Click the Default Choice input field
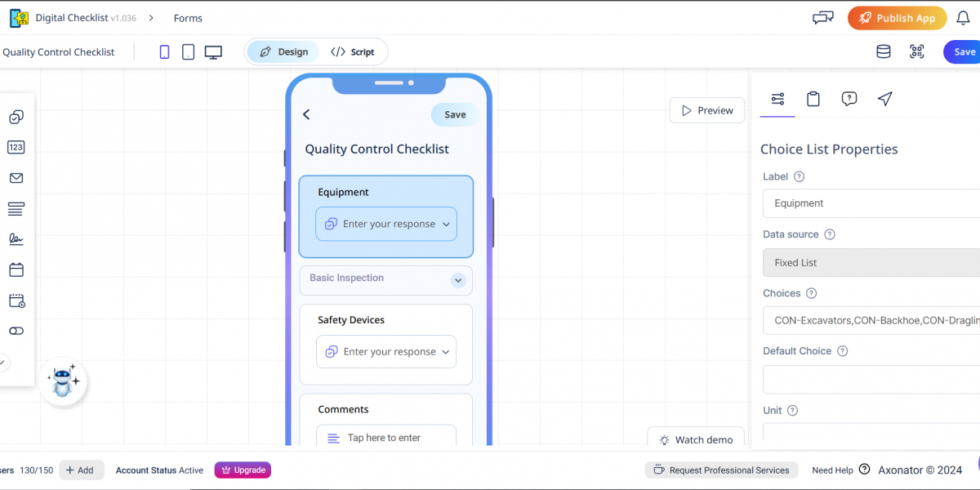The width and height of the screenshot is (980, 490). pyautogui.click(x=871, y=380)
